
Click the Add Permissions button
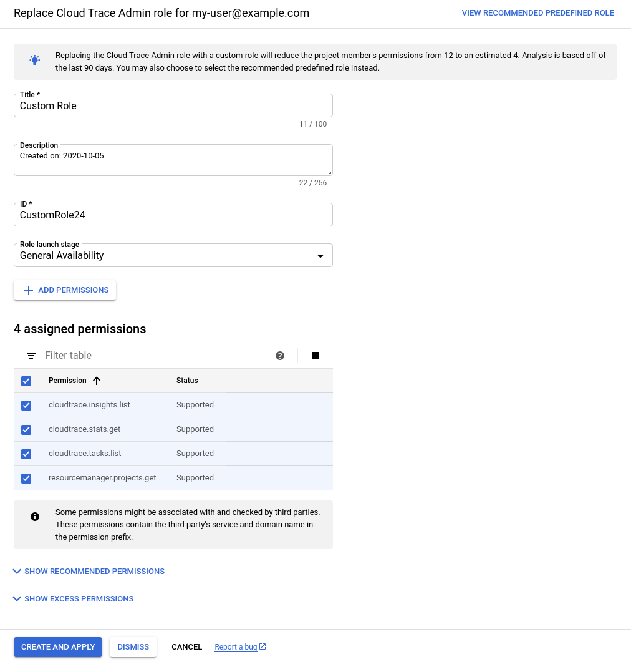65,290
